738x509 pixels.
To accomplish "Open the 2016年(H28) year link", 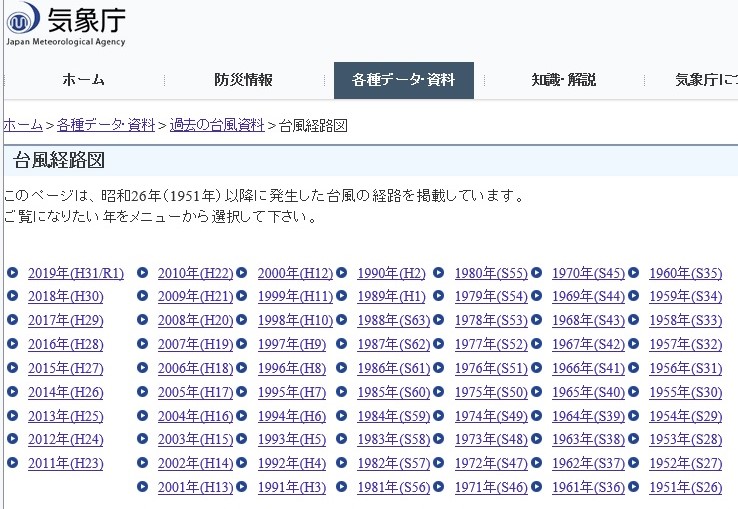I will pyautogui.click(x=65, y=345).
